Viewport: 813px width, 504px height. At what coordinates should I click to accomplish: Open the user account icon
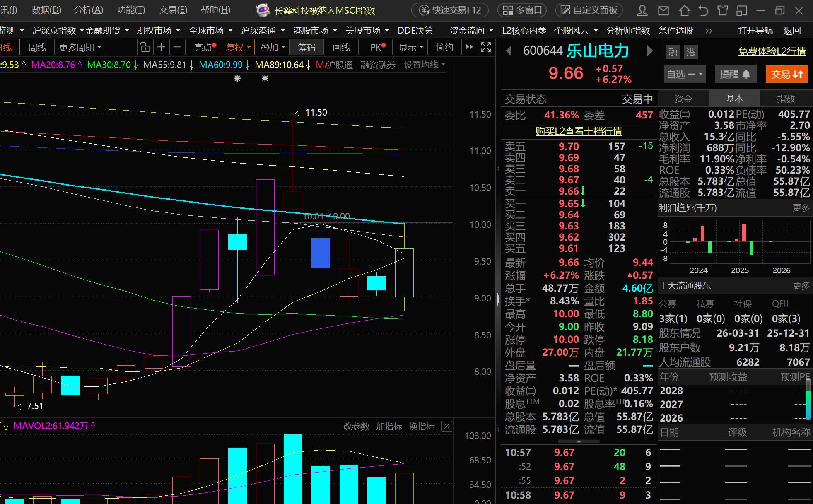click(642, 10)
